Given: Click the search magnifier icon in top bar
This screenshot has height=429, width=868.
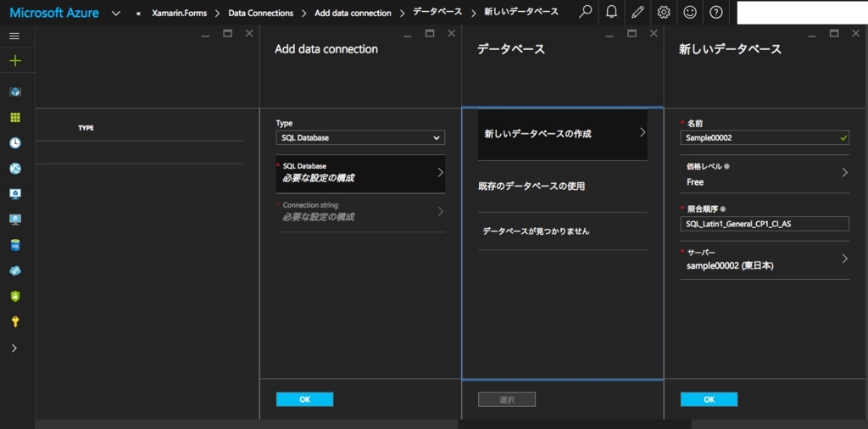Looking at the screenshot, I should pyautogui.click(x=585, y=12).
